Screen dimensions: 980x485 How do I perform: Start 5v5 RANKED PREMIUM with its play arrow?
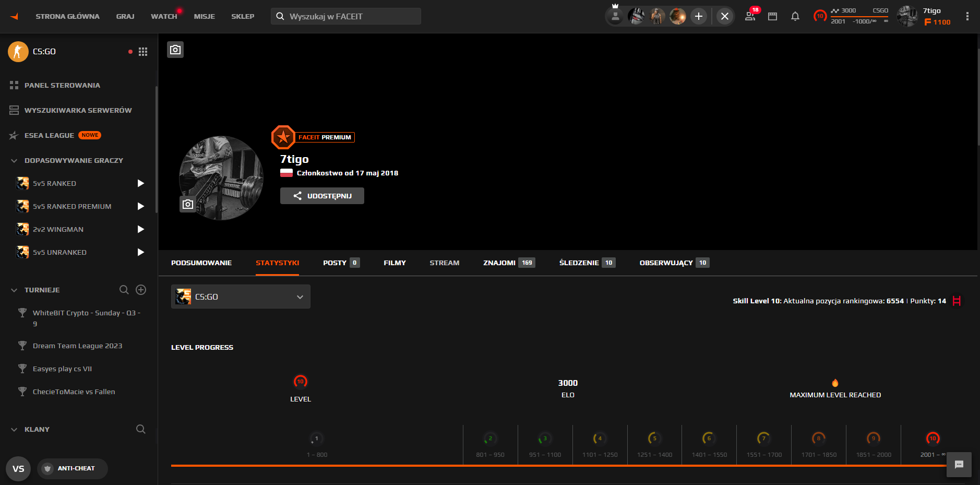[140, 206]
